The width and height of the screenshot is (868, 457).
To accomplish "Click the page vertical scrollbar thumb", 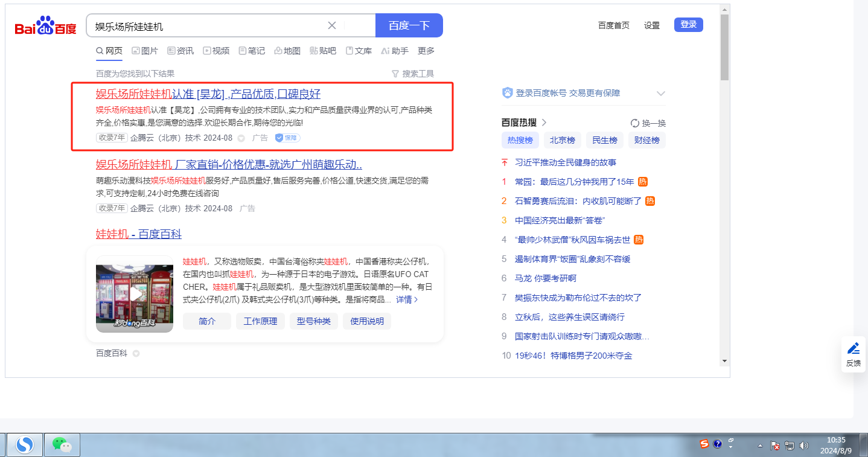I will pyautogui.click(x=724, y=48).
